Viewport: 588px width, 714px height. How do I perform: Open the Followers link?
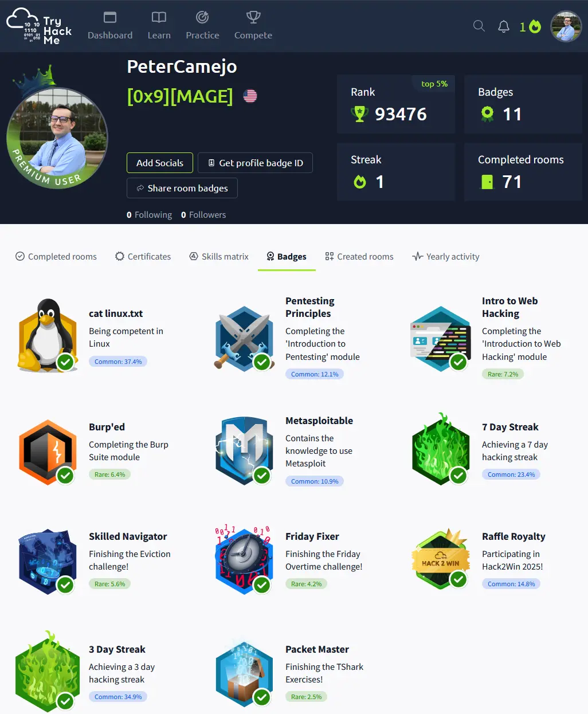pyautogui.click(x=203, y=214)
